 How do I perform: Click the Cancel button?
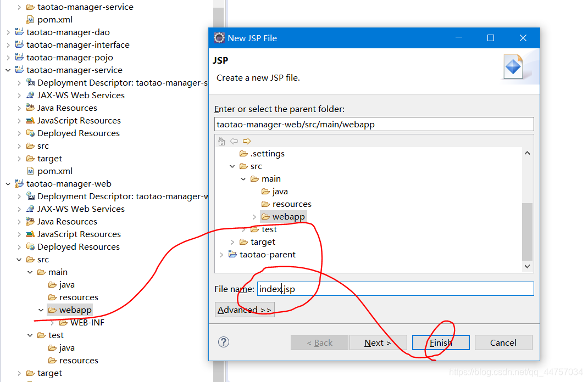[503, 342]
